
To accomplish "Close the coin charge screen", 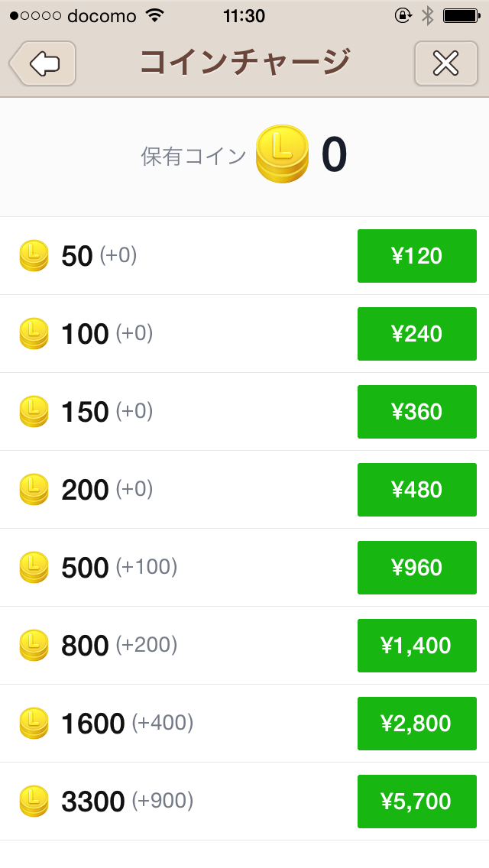I will [445, 63].
